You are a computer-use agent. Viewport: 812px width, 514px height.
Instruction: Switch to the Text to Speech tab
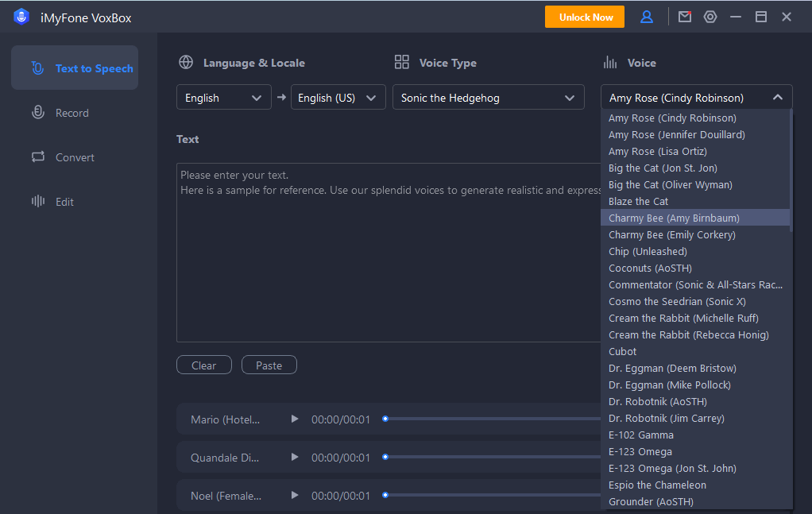(75, 68)
